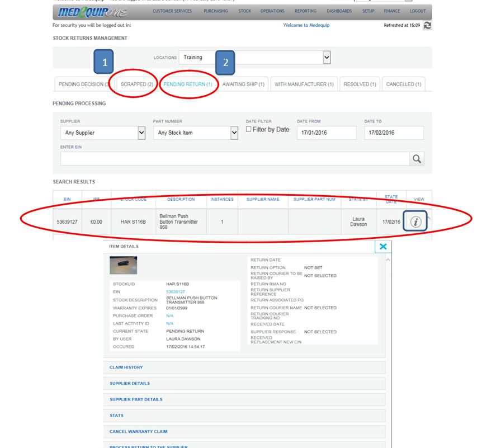Image resolution: width=482 pixels, height=448 pixels.
Task: Click the 53639127 EIN cell in results
Action: pyautogui.click(x=67, y=221)
